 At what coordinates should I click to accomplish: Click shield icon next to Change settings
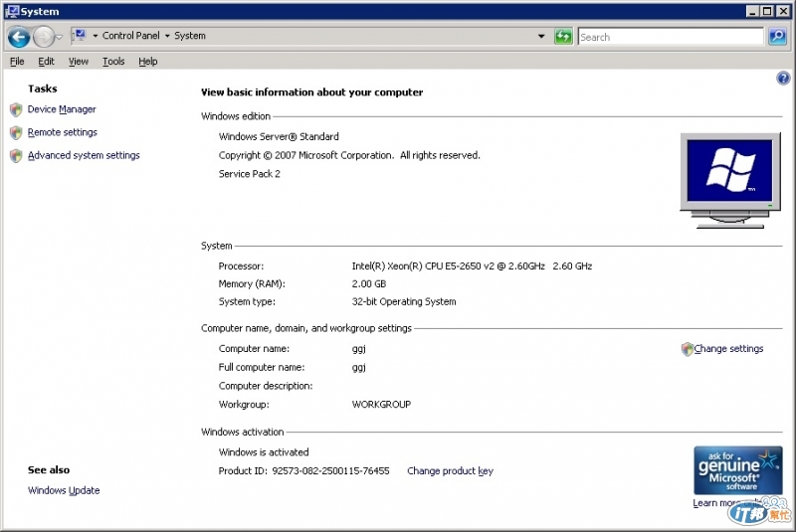687,349
